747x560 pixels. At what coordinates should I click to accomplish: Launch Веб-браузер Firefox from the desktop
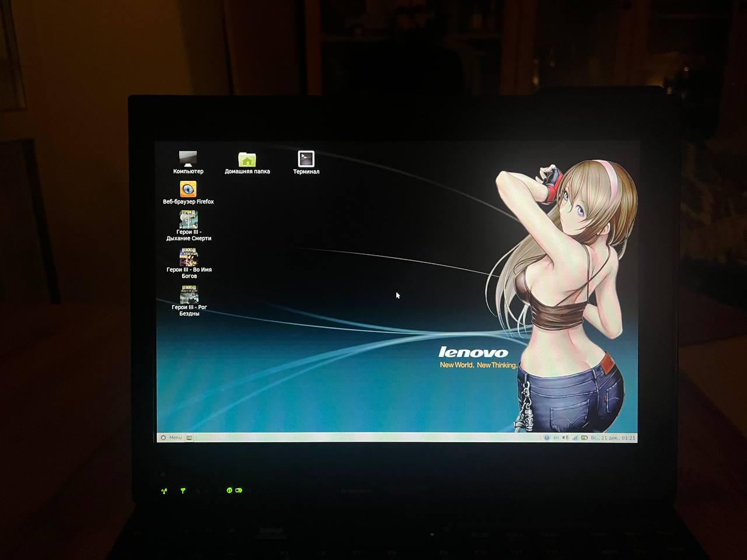point(188,190)
